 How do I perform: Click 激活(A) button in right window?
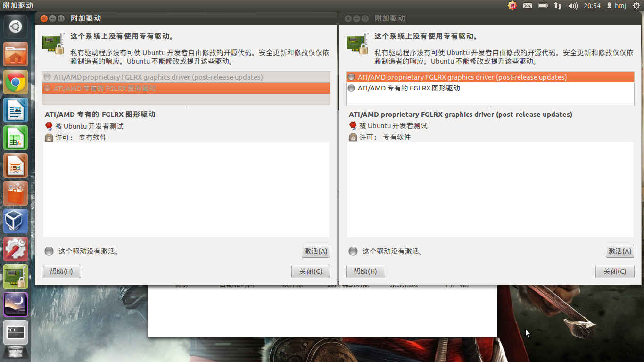tap(620, 251)
